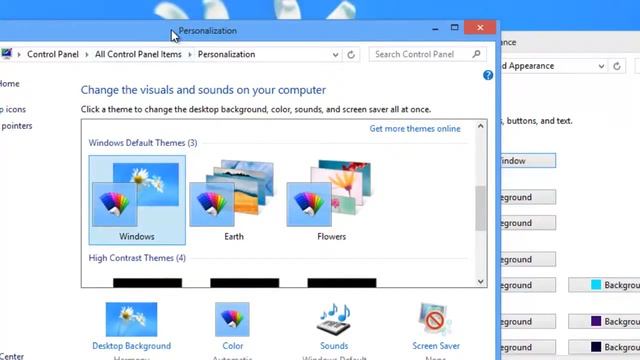Click the themes list scrollbar thumb
Image resolution: width=640 pixels, height=360 pixels.
[481, 208]
